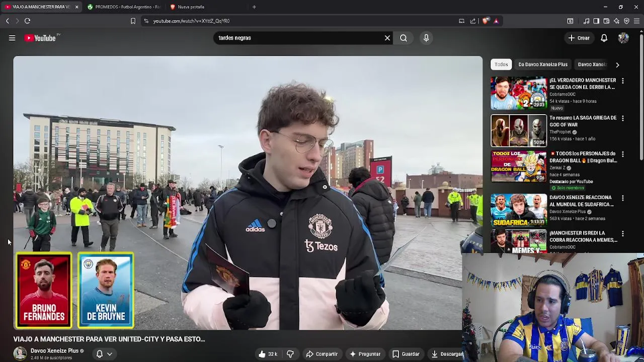Go back in browser history
The width and height of the screenshot is (644, 362).
coord(8,21)
